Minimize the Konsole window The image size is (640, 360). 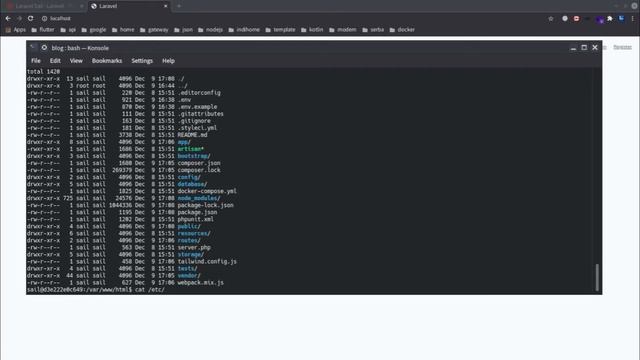coord(573,48)
